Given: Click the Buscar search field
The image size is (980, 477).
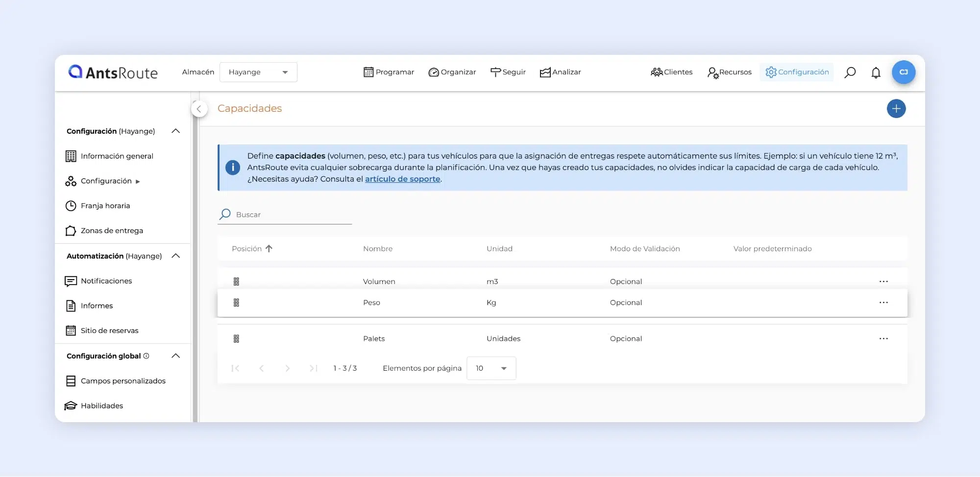Looking at the screenshot, I should point(293,215).
